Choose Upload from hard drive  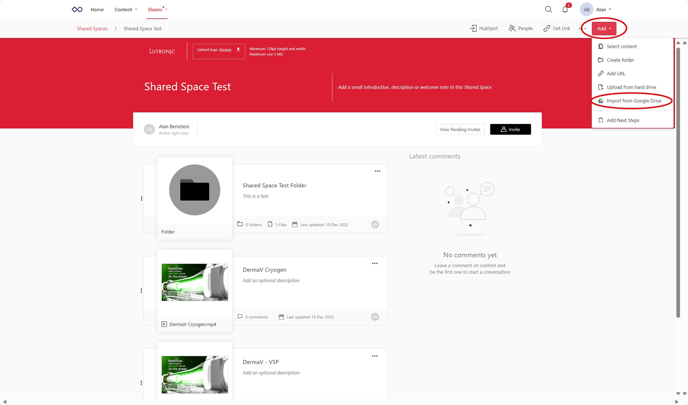click(x=631, y=87)
